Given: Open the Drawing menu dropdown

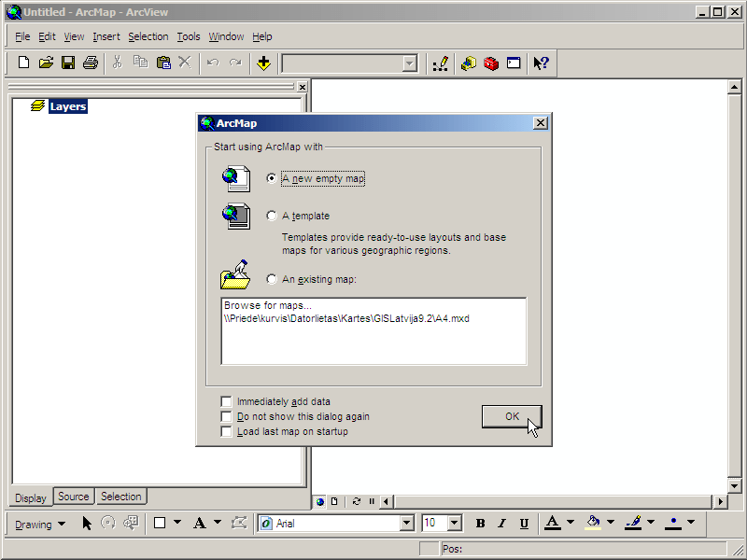Looking at the screenshot, I should point(40,524).
